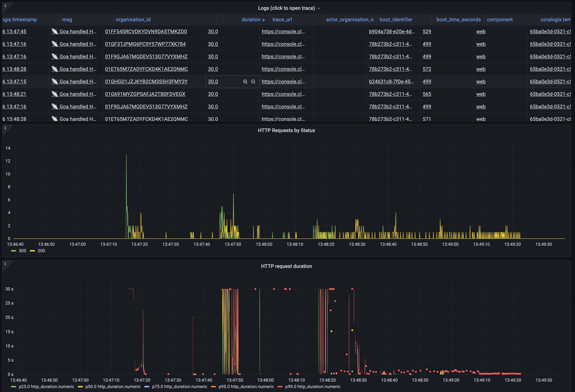This screenshot has width=575, height=392.
Task: Toggle the 500 series in status legend
Action: [x=22, y=251]
